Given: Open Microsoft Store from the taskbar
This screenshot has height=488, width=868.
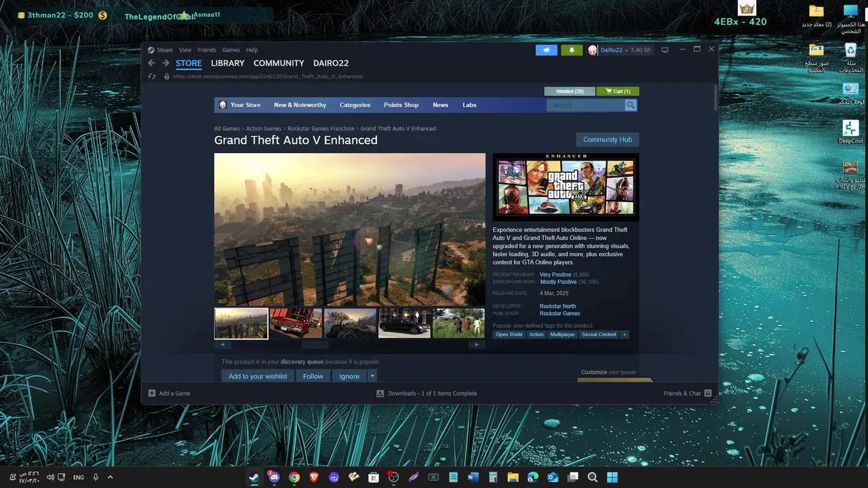Looking at the screenshot, I should pos(374,477).
